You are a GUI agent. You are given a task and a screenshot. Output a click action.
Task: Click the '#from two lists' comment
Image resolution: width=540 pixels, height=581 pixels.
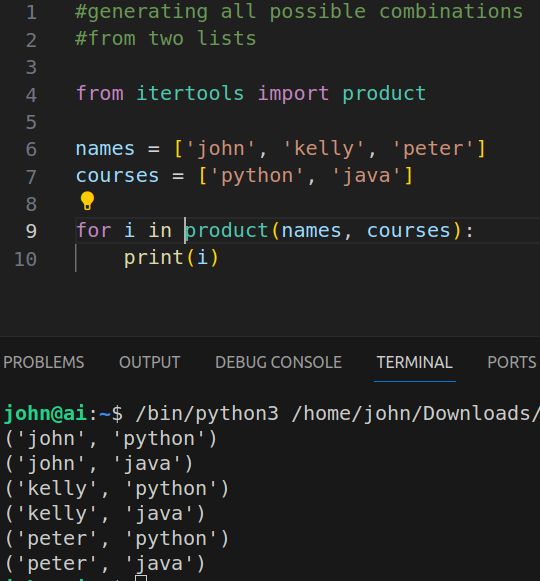coord(165,38)
